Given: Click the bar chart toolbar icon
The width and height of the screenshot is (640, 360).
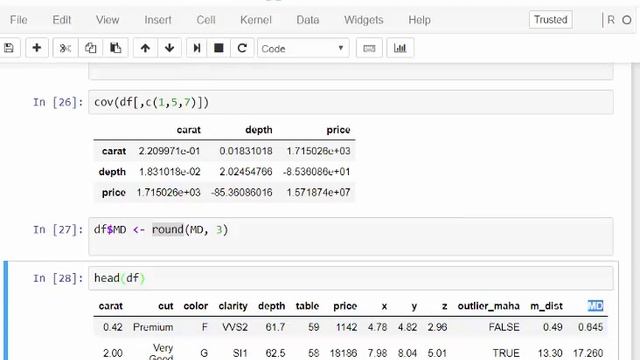Looking at the screenshot, I should pyautogui.click(x=400, y=48).
